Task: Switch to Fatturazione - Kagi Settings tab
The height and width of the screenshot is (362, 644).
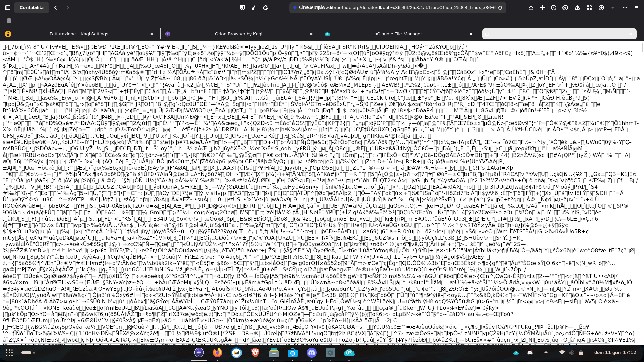Action: (x=79, y=34)
